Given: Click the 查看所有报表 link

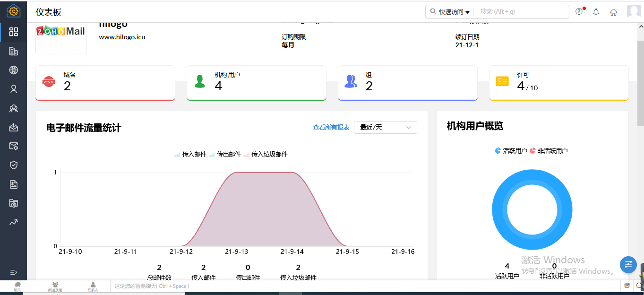Looking at the screenshot, I should click(x=331, y=127).
